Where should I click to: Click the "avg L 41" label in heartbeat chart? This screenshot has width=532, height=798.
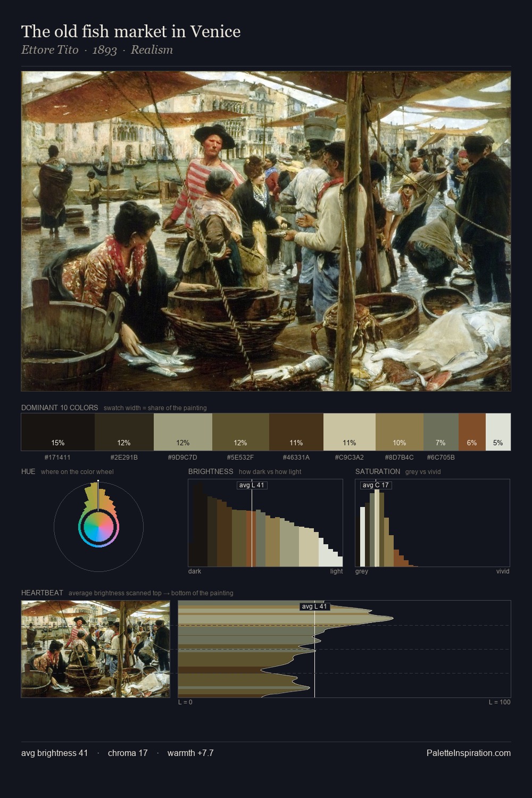pos(315,606)
